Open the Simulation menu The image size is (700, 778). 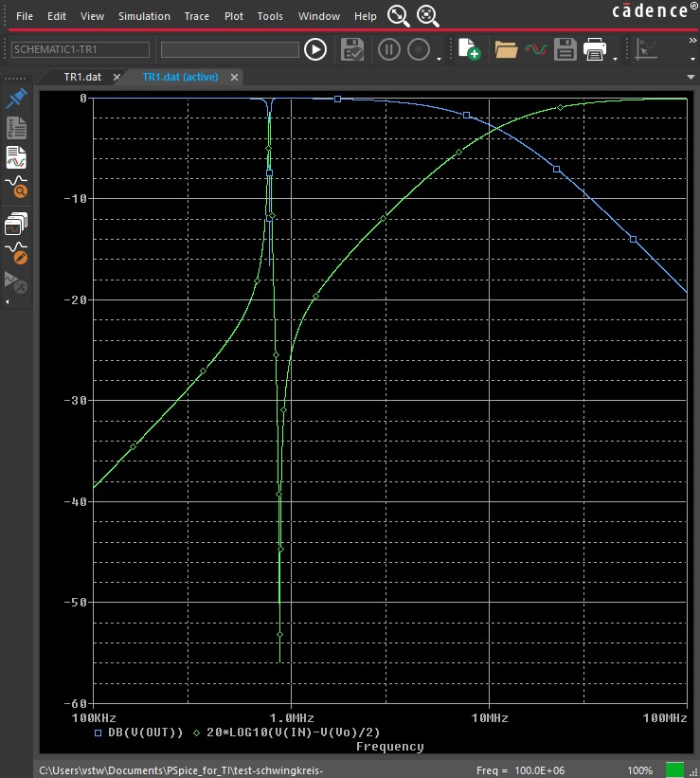click(x=144, y=16)
